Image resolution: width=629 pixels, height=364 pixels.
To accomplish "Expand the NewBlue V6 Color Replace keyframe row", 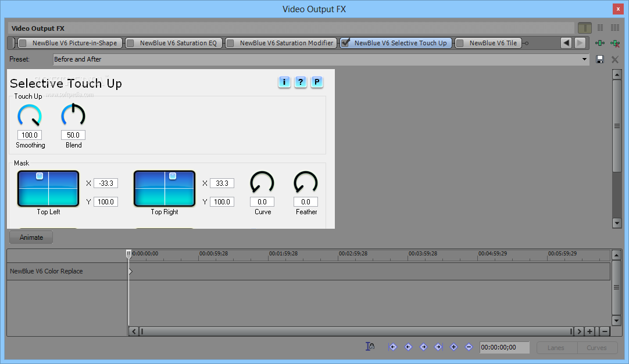I will [130, 271].
